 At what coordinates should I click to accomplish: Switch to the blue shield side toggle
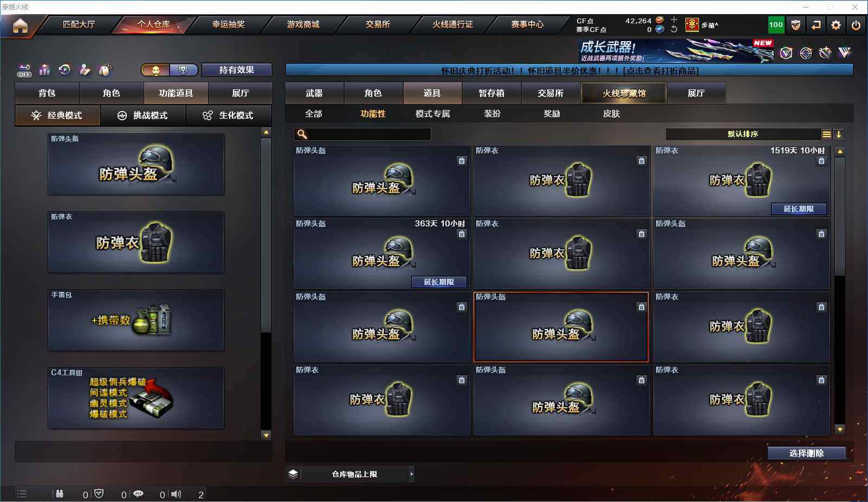pyautogui.click(x=184, y=70)
